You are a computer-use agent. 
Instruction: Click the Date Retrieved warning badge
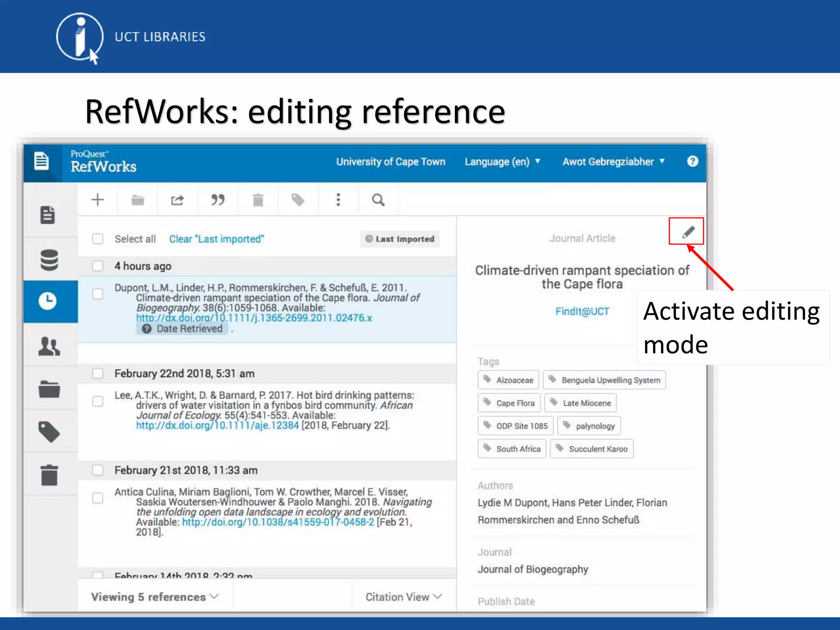click(183, 329)
